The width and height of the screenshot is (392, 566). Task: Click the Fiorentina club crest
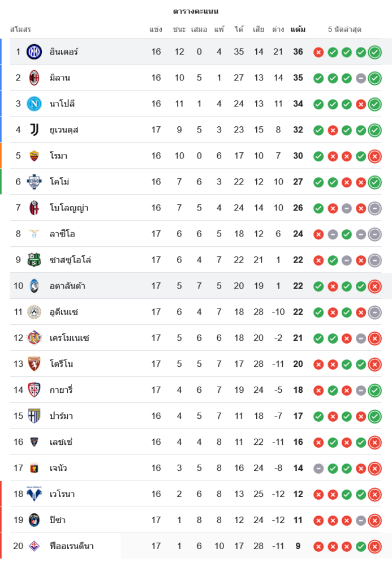point(35,546)
